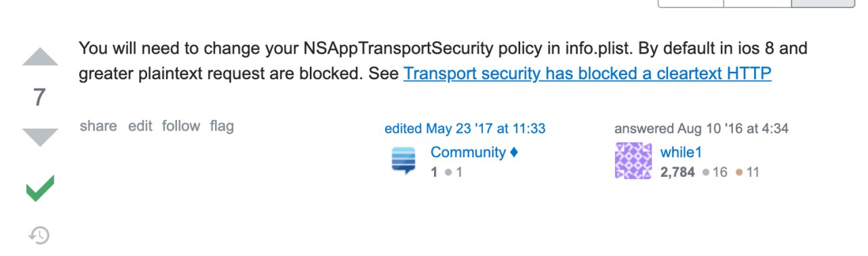
Task: Downvote this answer with the down arrow
Action: click(40, 137)
